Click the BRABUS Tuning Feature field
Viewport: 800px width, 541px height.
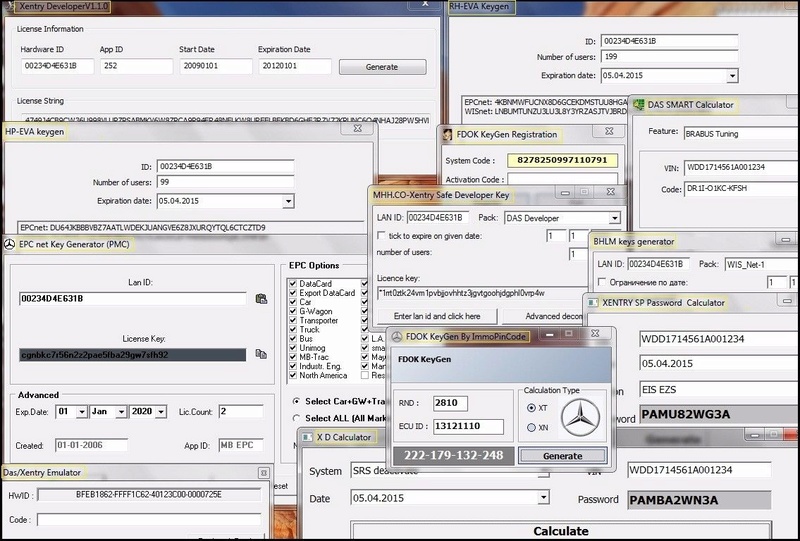tap(741, 134)
